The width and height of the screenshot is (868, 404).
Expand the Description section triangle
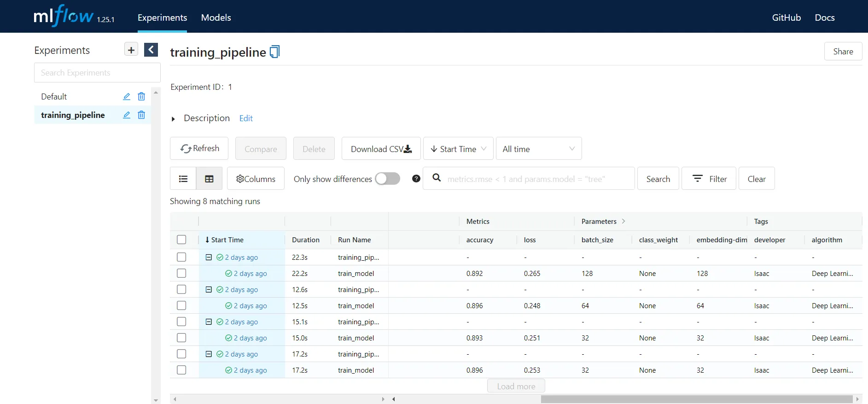[x=173, y=119]
